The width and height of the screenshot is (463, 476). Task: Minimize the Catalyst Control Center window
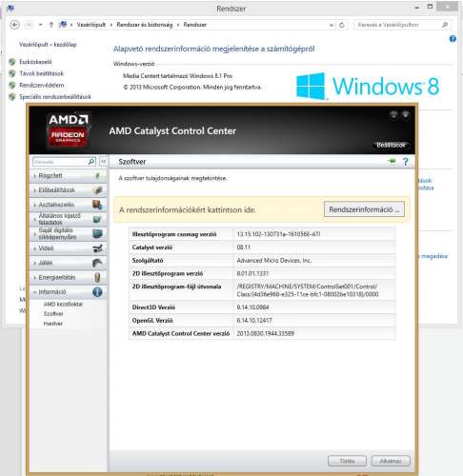(x=393, y=115)
